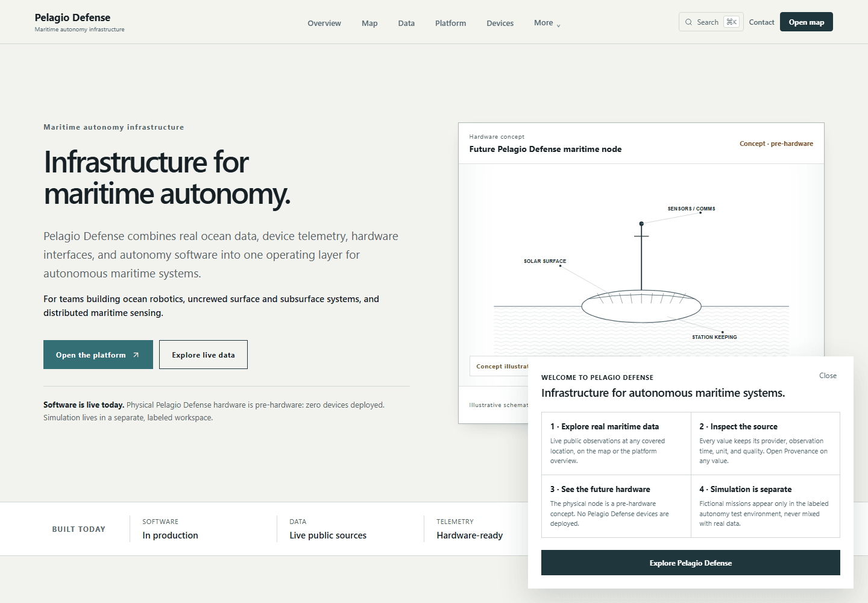Click the Open map button
The image size is (868, 603).
coord(807,22)
